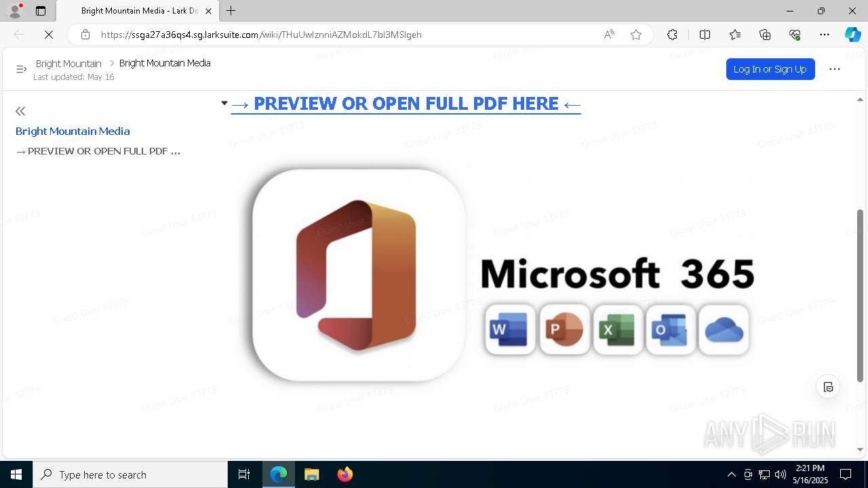
Task: Open the floating comments panel icon
Action: (828, 387)
